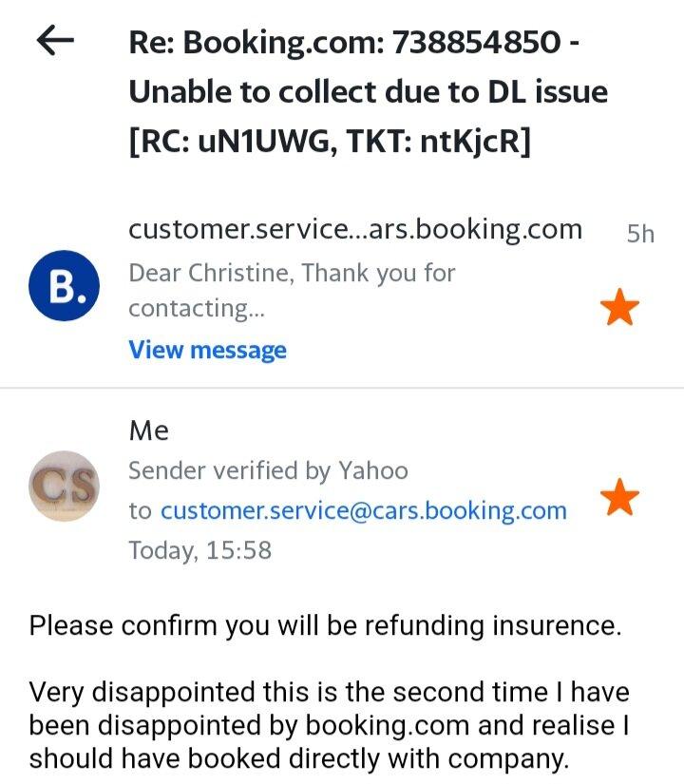684x784 pixels.
Task: Click the 'Please confirm you will be refunding' sentence
Action: pos(324,626)
